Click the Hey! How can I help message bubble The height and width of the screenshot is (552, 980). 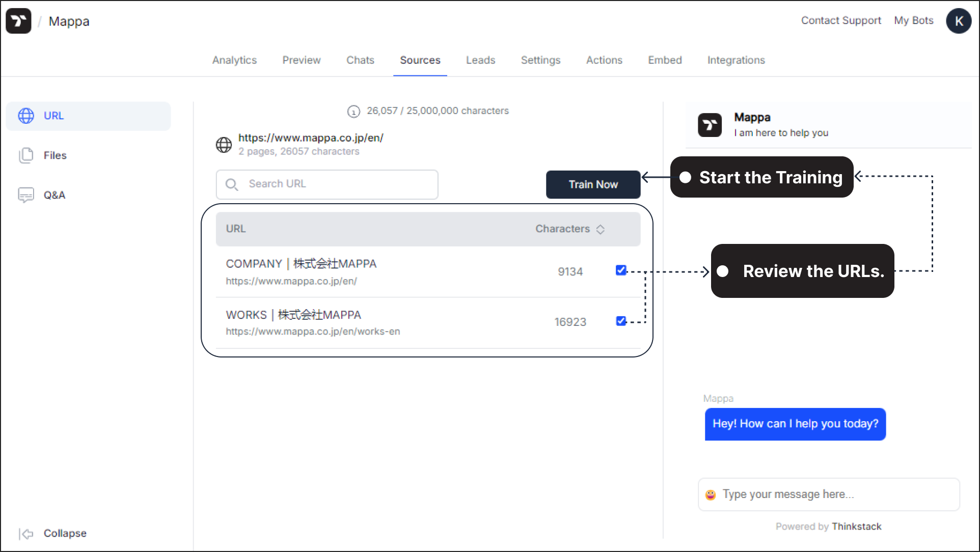click(x=795, y=424)
